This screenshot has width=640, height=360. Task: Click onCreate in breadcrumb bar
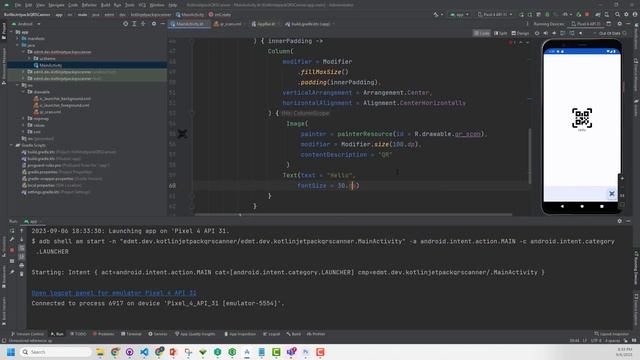pyautogui.click(x=220, y=14)
